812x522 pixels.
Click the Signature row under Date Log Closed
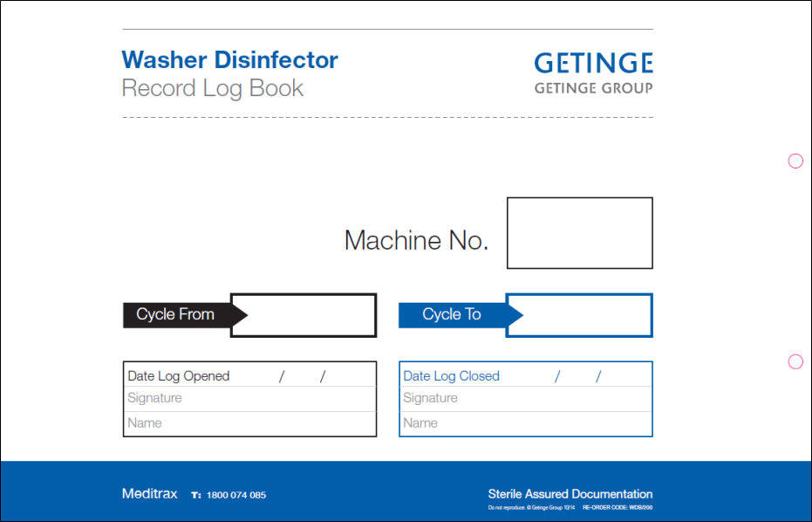(526, 399)
